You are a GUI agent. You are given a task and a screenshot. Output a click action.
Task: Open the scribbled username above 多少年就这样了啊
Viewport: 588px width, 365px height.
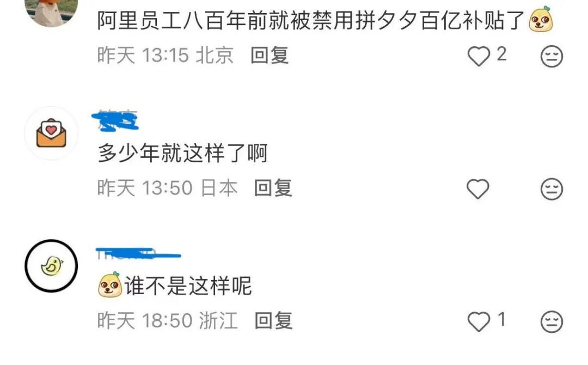click(115, 121)
